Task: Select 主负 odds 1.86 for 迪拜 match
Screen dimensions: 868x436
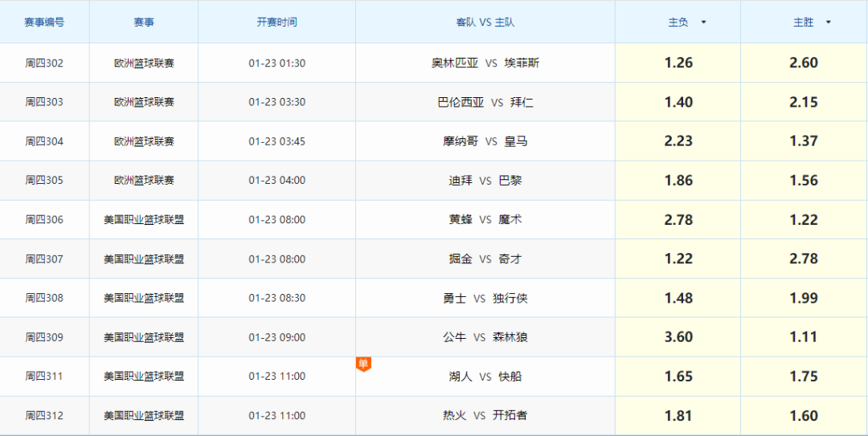Action: pos(678,181)
